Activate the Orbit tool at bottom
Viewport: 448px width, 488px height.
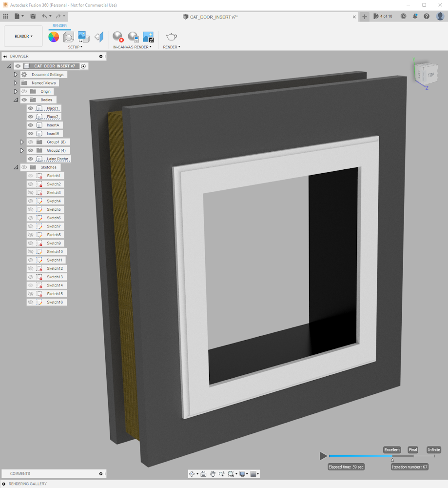click(x=192, y=474)
